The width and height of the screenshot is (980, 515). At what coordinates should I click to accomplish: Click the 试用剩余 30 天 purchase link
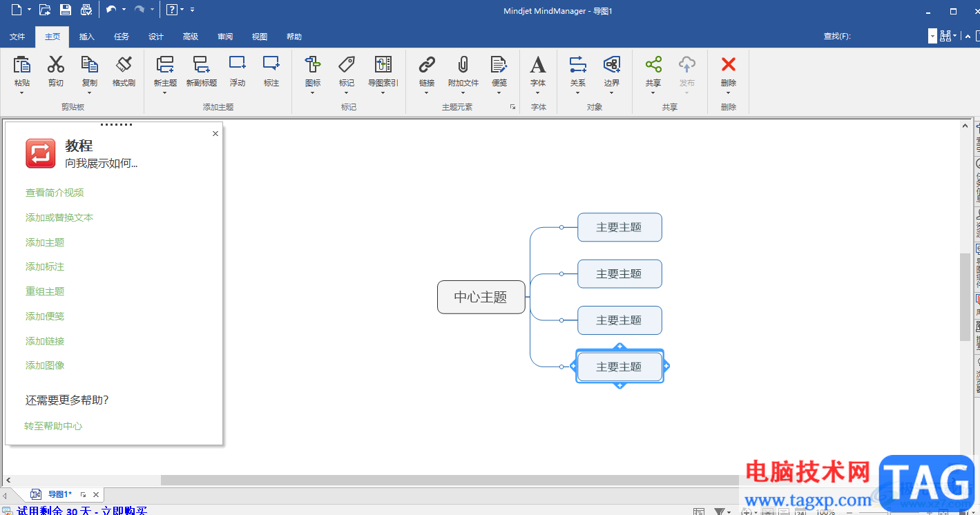81,511
